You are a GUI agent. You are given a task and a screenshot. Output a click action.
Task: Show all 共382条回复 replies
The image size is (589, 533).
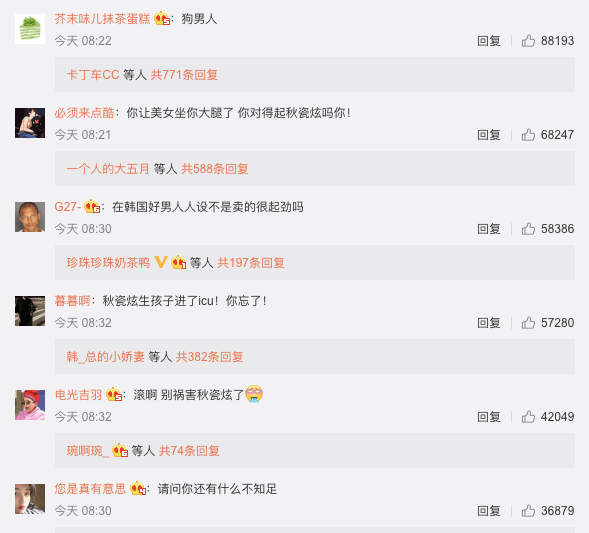(210, 356)
